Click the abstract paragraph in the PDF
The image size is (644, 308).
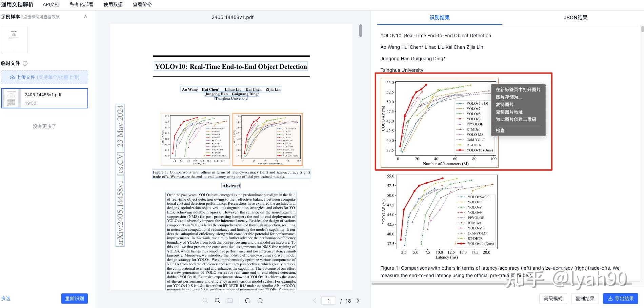(231, 241)
